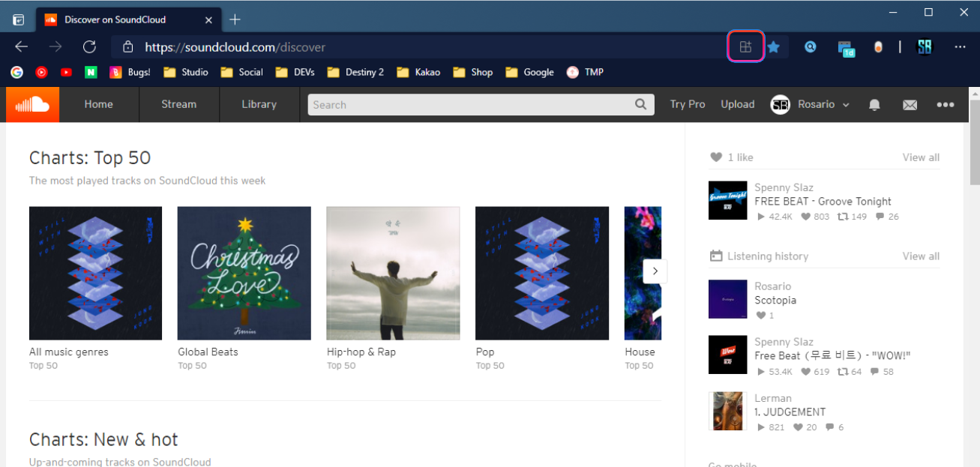Open the notifications bell
Image resolution: width=980 pixels, height=467 pixels.
(x=874, y=105)
